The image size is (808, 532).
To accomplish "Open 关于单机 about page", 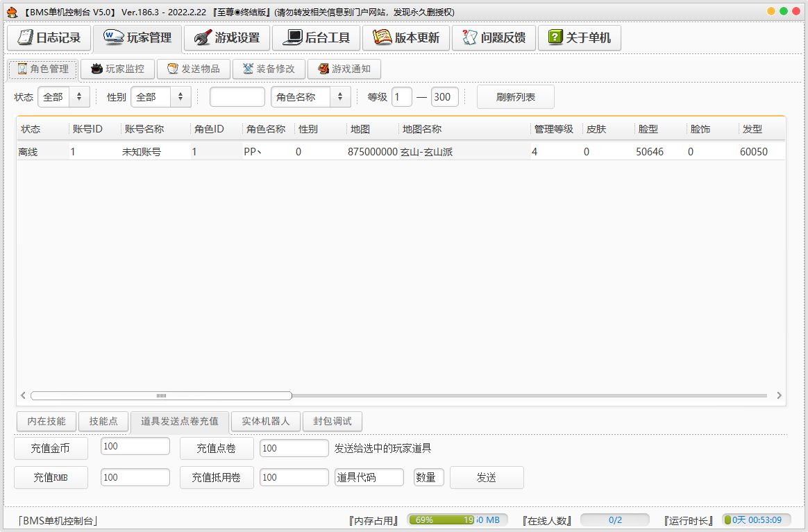I will coord(580,37).
